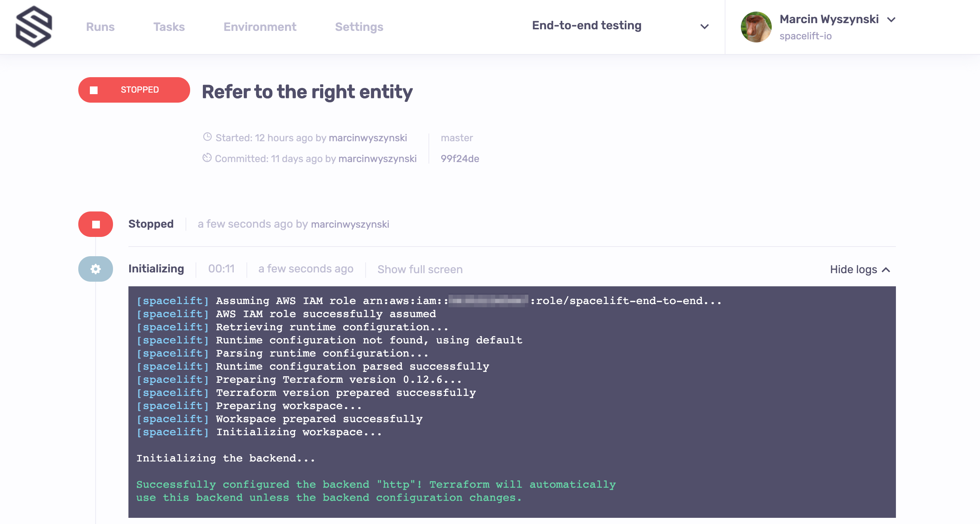Click the clock icon beside Started

click(207, 137)
